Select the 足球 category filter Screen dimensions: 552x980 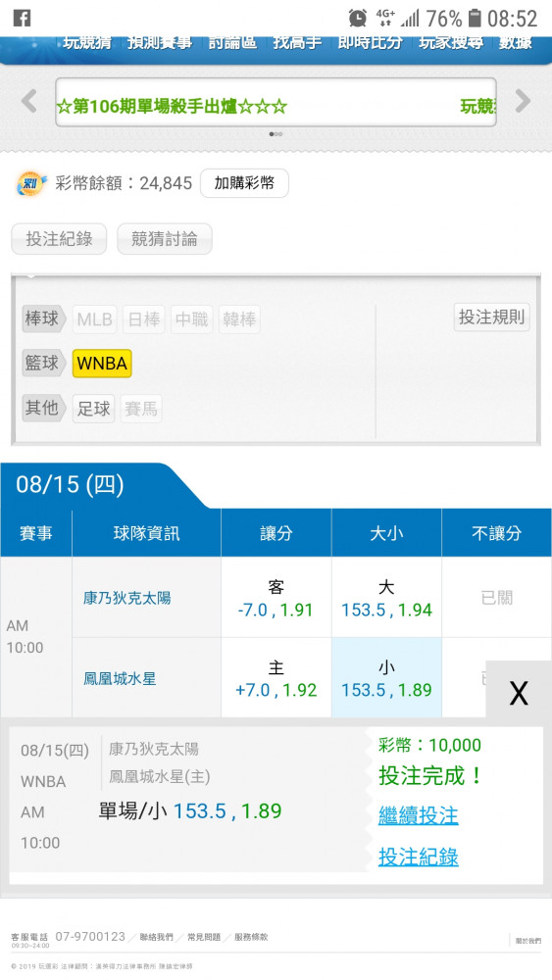coord(94,409)
